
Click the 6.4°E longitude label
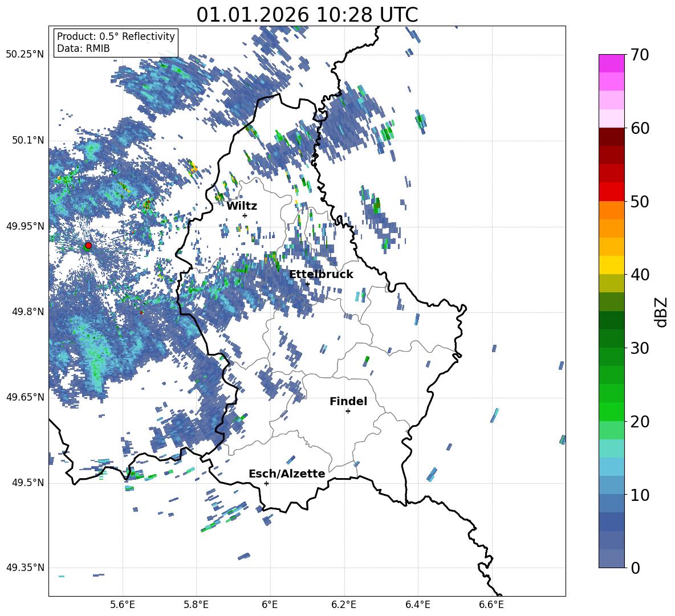coord(417,605)
